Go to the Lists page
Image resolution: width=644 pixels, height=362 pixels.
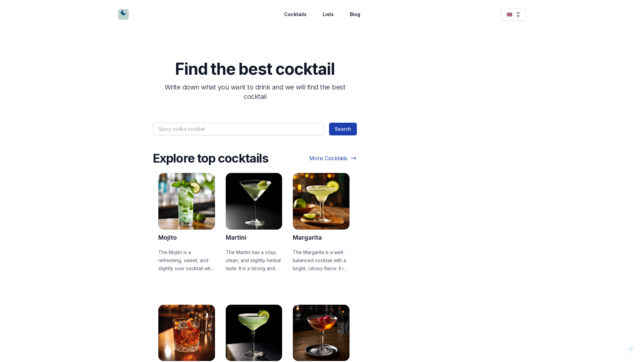click(x=328, y=14)
